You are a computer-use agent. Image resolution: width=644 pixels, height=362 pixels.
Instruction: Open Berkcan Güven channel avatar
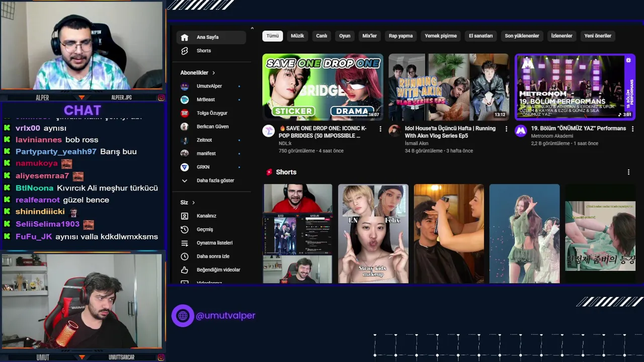[185, 127]
